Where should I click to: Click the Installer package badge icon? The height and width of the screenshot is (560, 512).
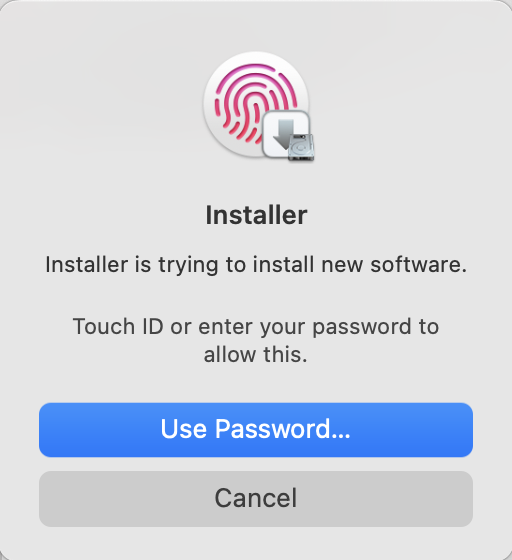pyautogui.click(x=288, y=136)
